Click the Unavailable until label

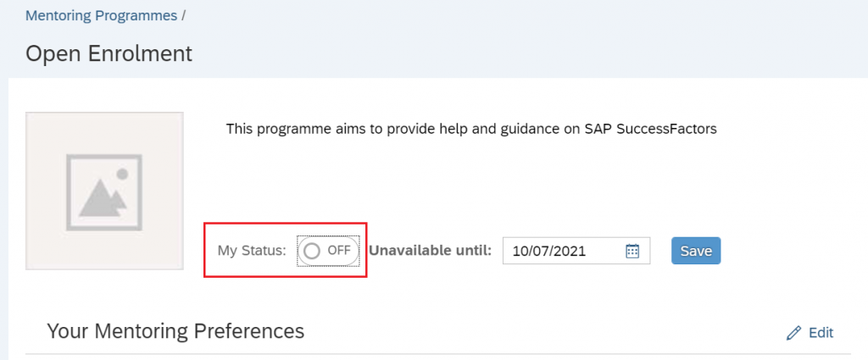coord(430,251)
